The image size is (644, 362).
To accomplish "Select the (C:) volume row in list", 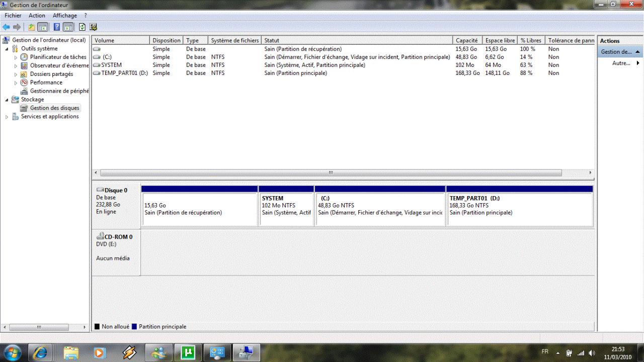I will 342,57.
